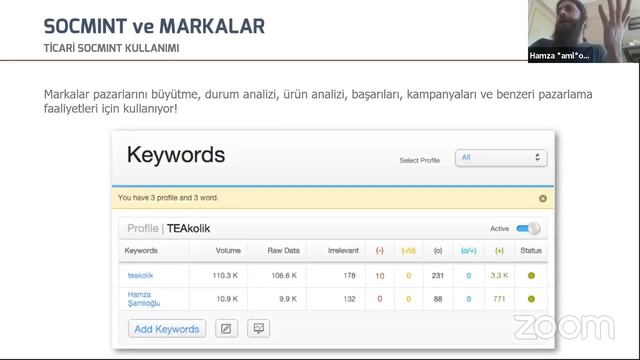Click the 9.9 K raw data value
Viewport: 640px width, 360px height.
click(288, 299)
